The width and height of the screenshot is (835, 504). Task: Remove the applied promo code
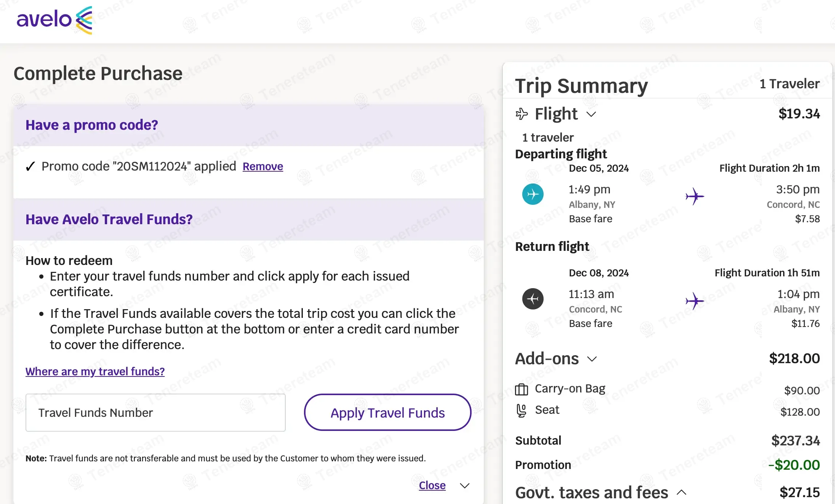(263, 167)
